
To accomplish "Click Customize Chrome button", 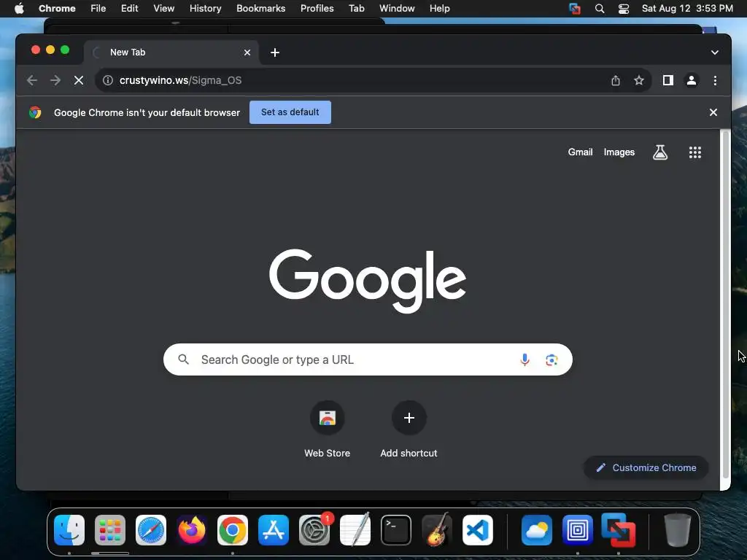I will (x=646, y=467).
